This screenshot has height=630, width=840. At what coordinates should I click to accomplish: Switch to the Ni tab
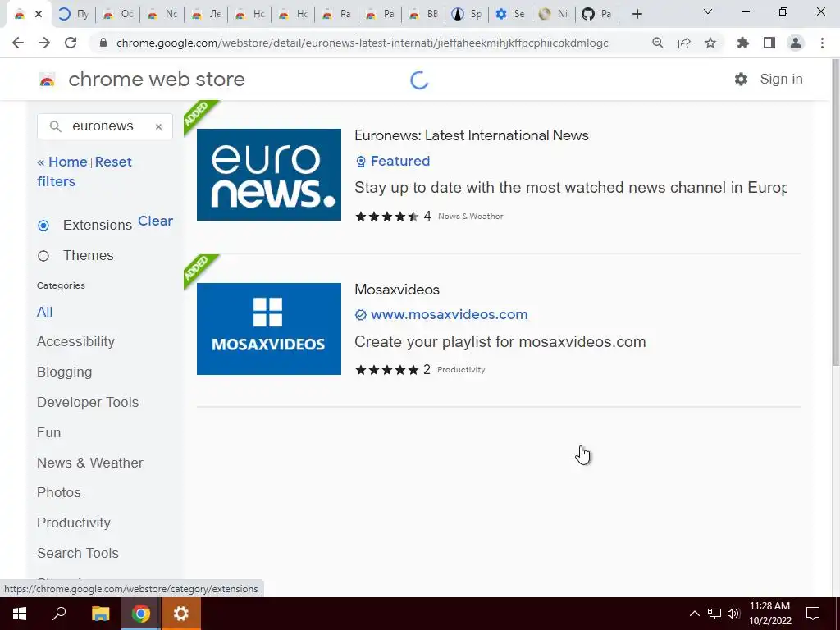pyautogui.click(x=554, y=15)
